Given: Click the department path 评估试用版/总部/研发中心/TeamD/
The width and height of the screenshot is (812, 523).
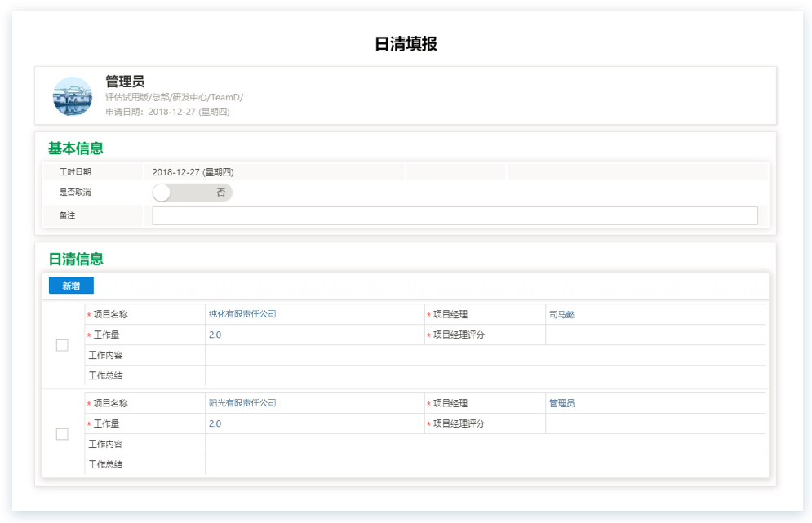Looking at the screenshot, I should tap(175, 97).
